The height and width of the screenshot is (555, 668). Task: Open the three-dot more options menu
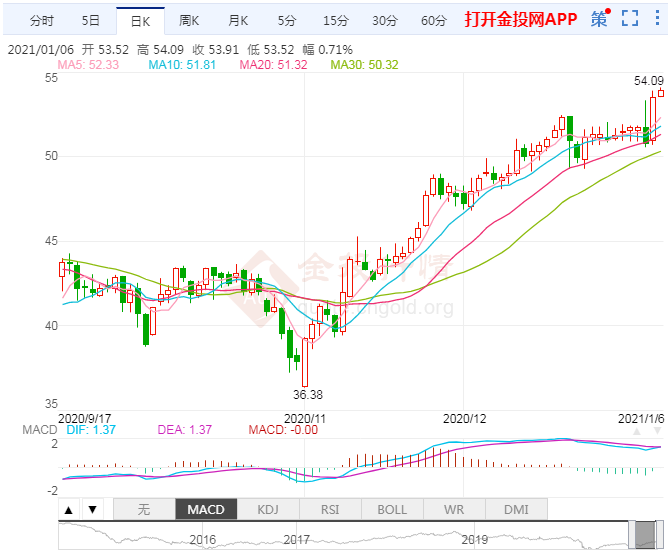pyautogui.click(x=655, y=19)
